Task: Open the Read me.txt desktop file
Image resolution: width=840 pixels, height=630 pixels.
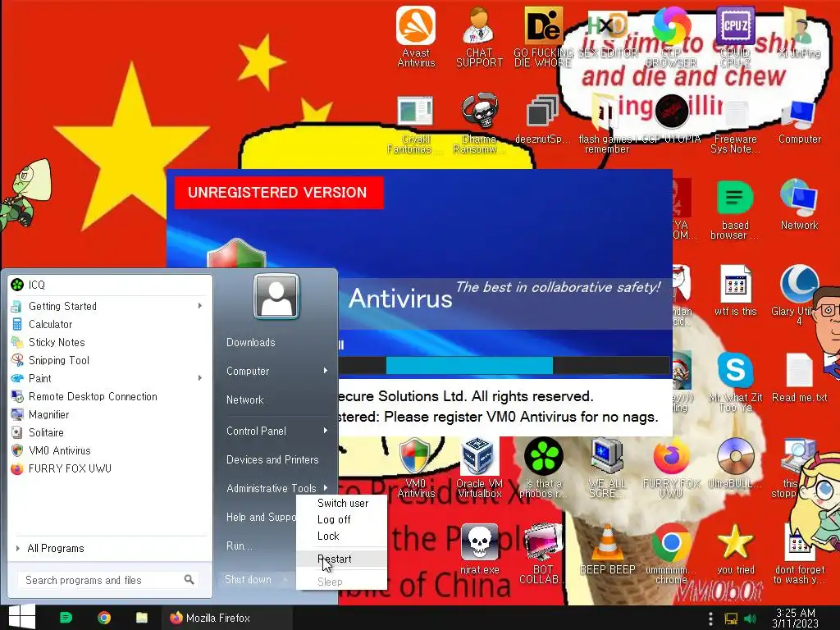Action: (x=799, y=377)
